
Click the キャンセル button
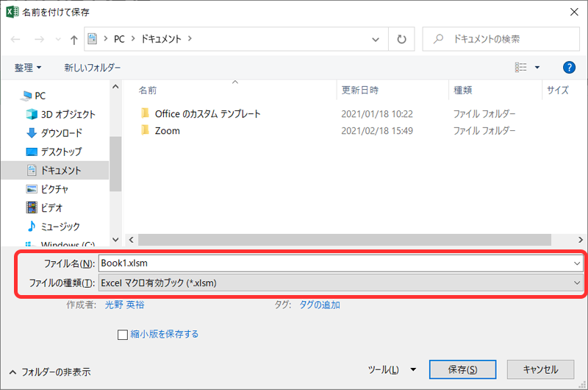[x=539, y=369]
